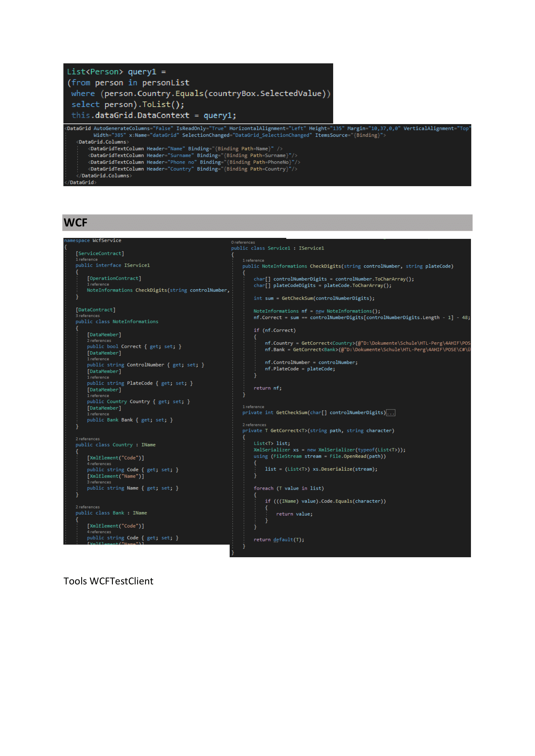535x756 pixels.
Task: Click 'public interface IService1' declaration
Action: [x=113, y=265]
